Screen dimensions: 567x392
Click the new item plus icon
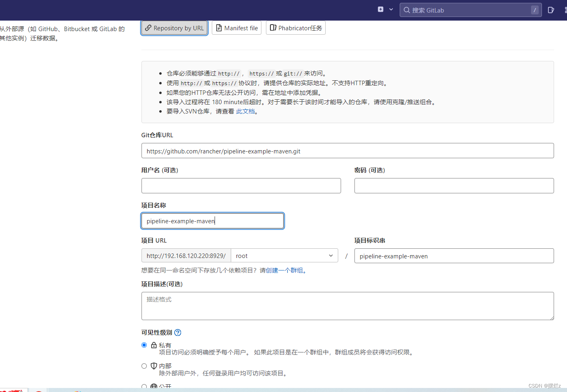tap(380, 9)
